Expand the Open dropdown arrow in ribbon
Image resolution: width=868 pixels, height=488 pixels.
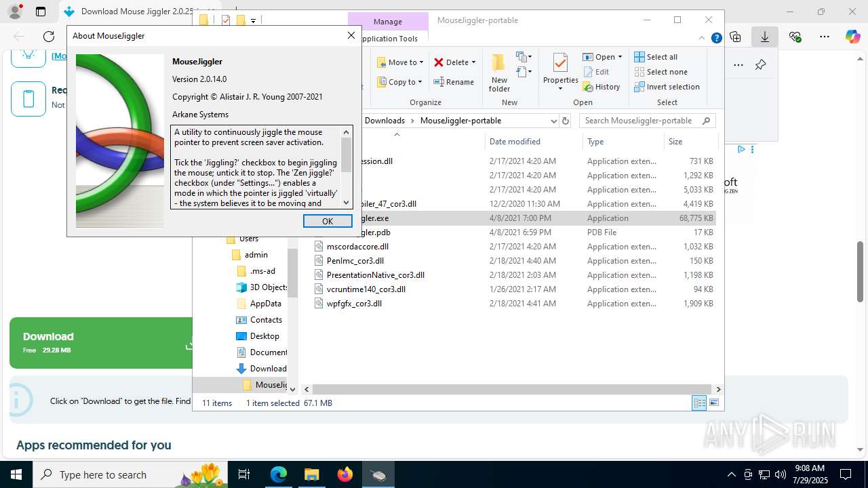[620, 57]
